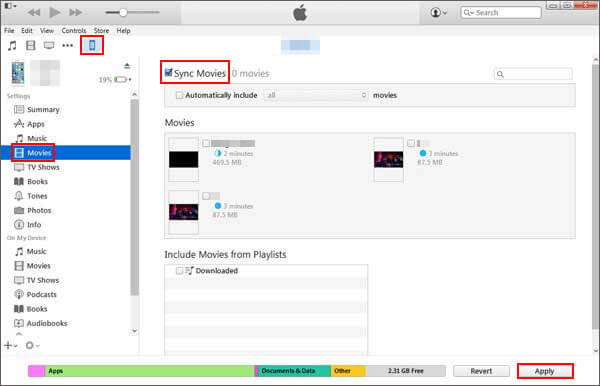
Task: Click the Apps segment of storage bar
Action: point(150,371)
